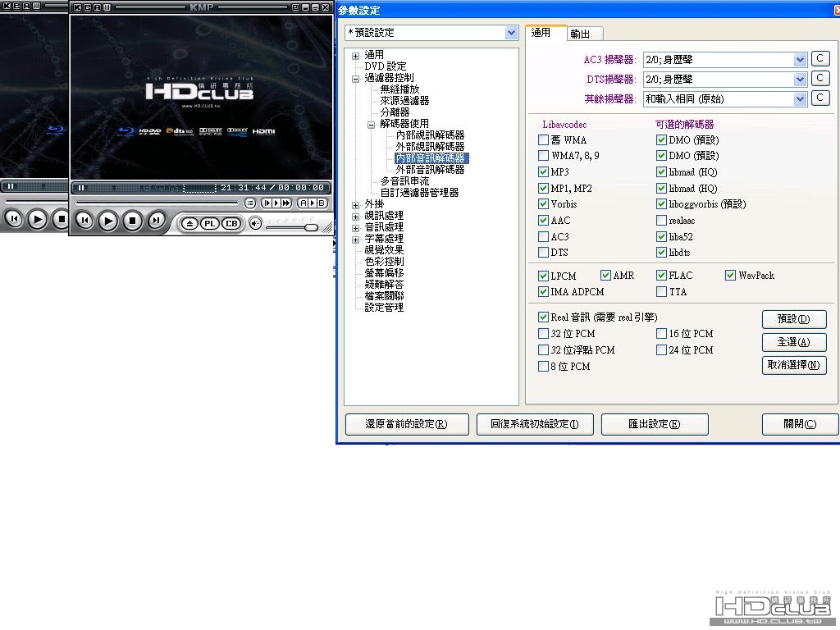Select 外部音訊解碼器 in the tree
Image resolution: width=840 pixels, height=630 pixels.
click(430, 169)
